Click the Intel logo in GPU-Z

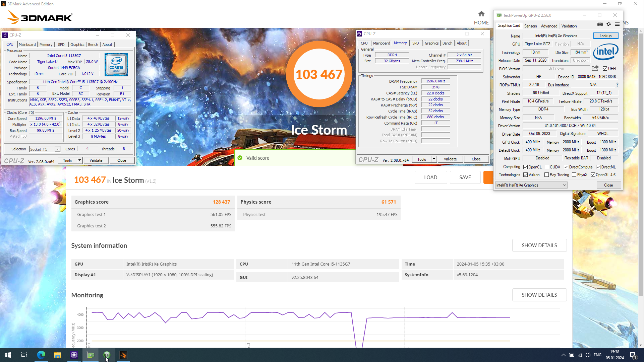pos(605,51)
